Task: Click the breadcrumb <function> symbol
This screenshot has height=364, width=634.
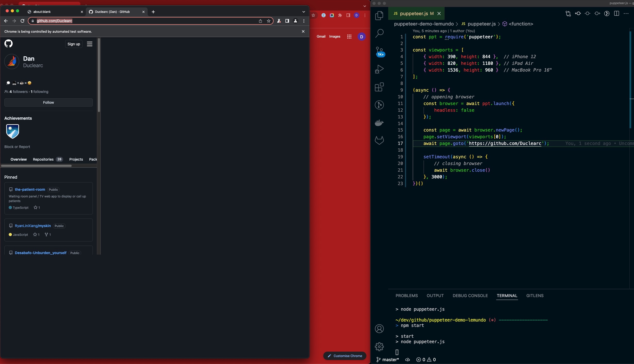Action: [x=518, y=24]
